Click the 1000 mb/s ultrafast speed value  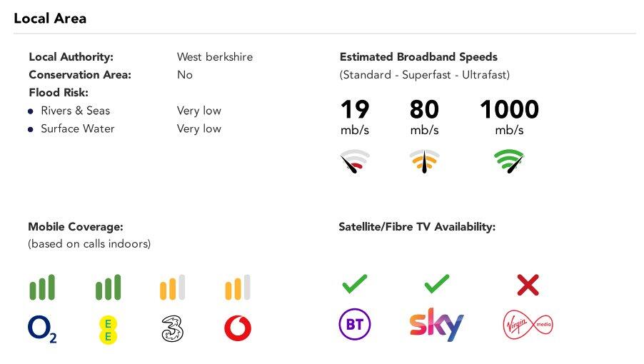click(x=509, y=110)
